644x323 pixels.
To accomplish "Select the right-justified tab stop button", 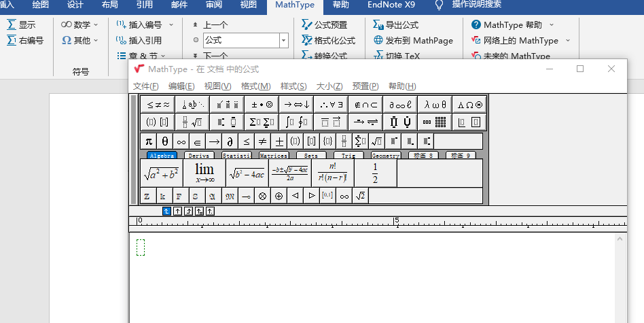I will [189, 211].
